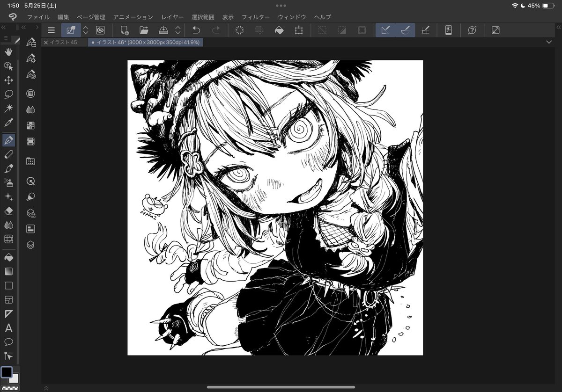Select the Text tool
562x392 pixels.
[x=8, y=328]
